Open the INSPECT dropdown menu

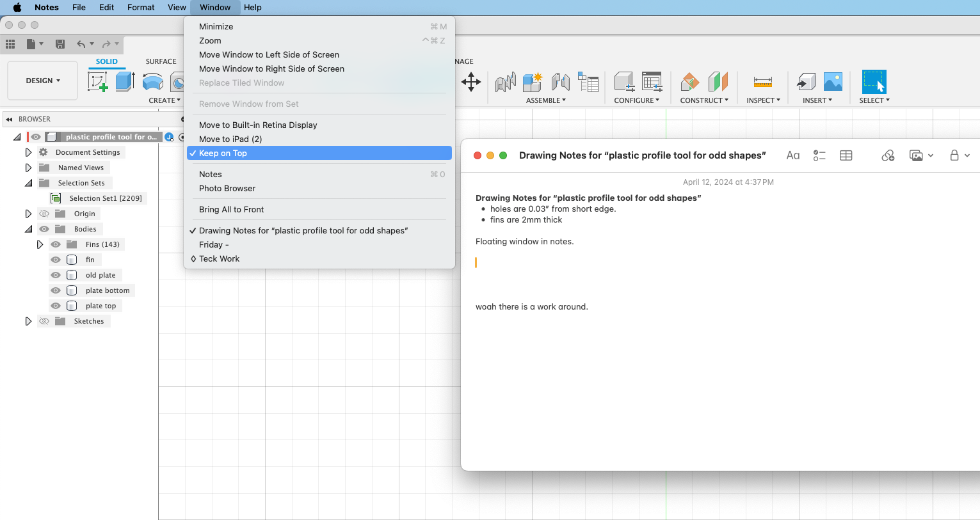[763, 100]
